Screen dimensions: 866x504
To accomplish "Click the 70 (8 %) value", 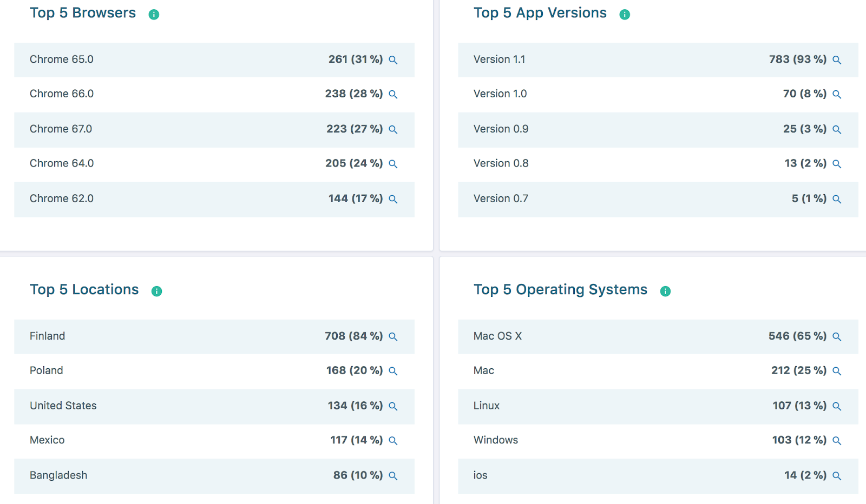I will tap(805, 94).
